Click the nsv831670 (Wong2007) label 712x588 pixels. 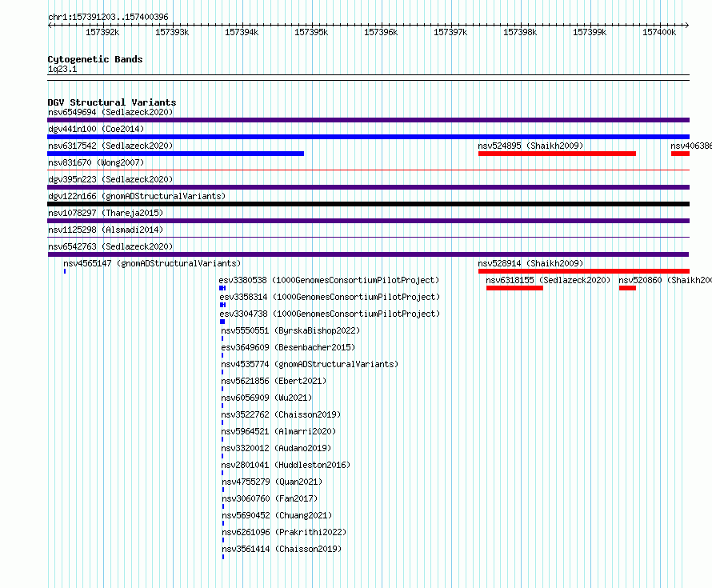point(96,162)
